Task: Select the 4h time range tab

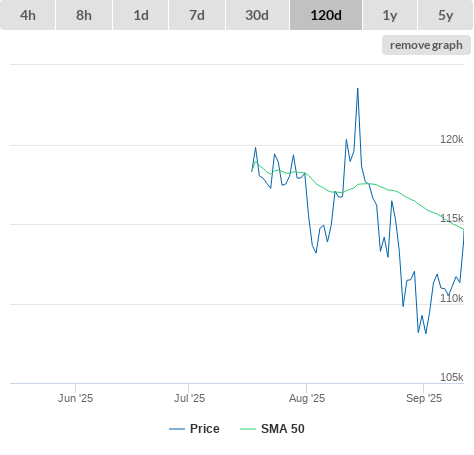Action: [28, 15]
